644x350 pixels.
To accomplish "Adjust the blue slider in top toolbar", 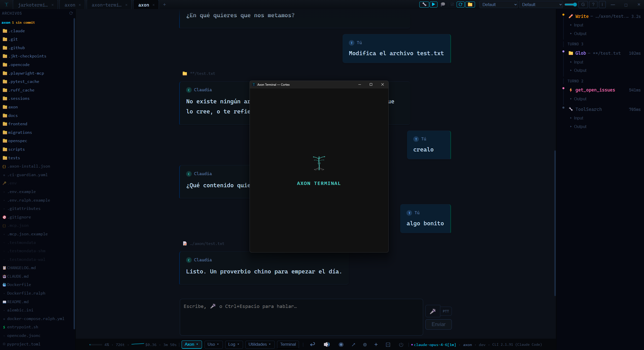I will [x=571, y=5].
